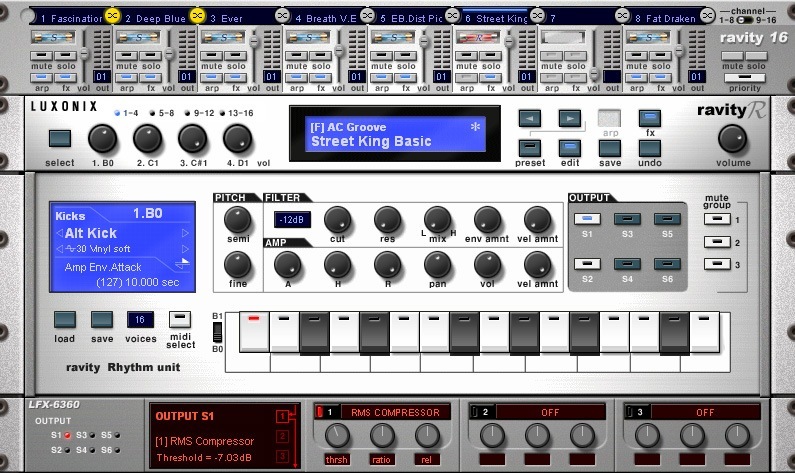The width and height of the screenshot is (795, 473).
Task: Click the save button next to edit
Action: click(609, 148)
